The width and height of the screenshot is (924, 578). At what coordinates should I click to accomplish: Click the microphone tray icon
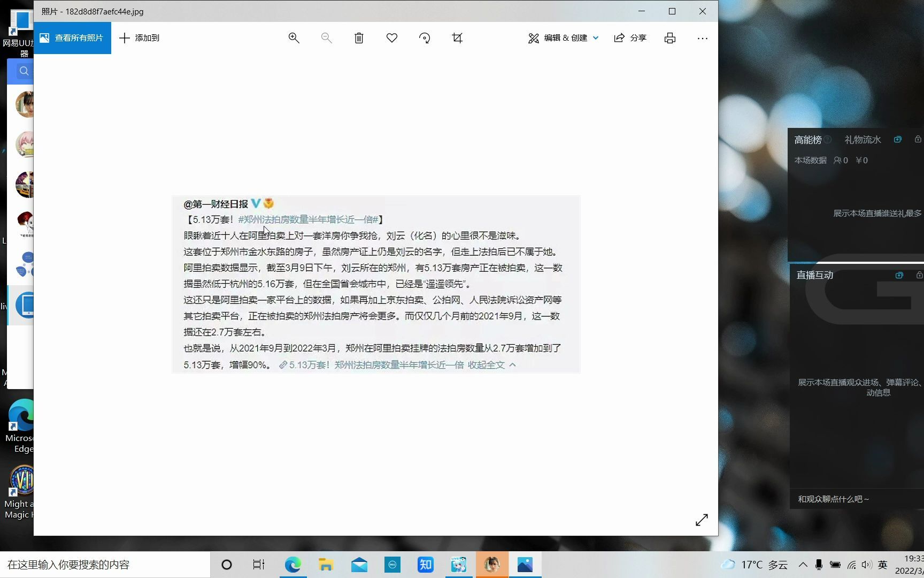[819, 565]
